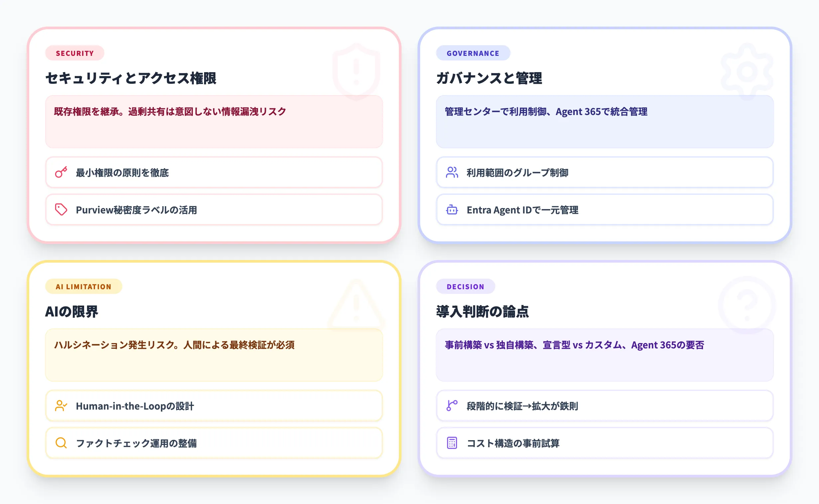Click the user-check icon beside Human-in-the-Loopの設計

click(61, 406)
